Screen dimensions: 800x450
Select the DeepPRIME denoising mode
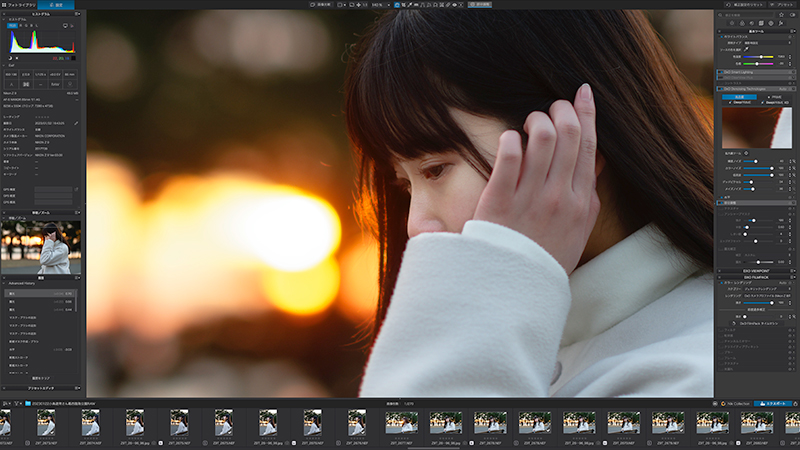click(740, 102)
